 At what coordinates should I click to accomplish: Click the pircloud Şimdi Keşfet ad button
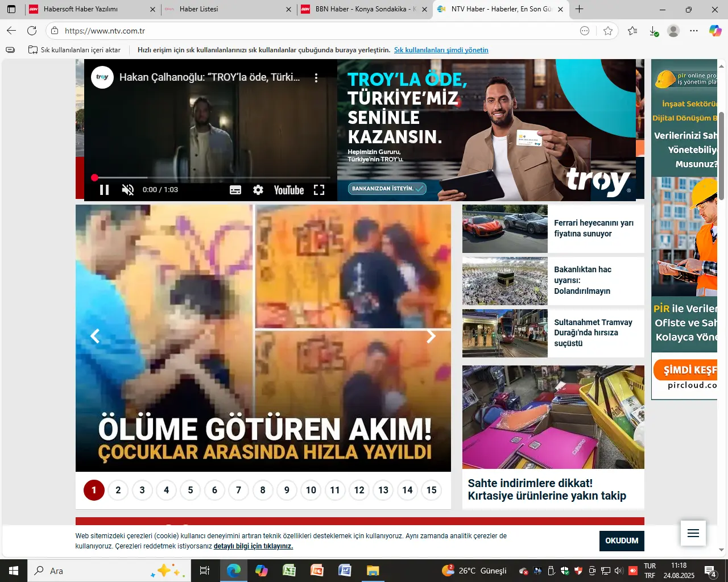(685, 370)
